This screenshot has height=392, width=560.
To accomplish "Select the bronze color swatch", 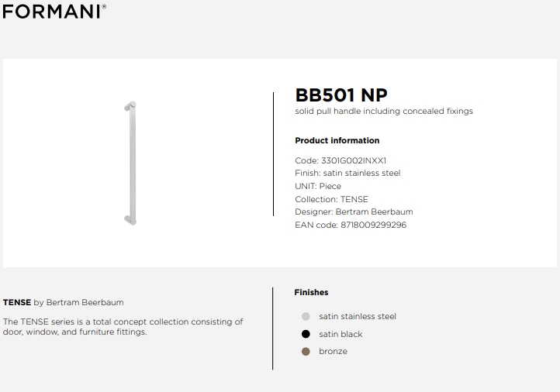I will [x=306, y=352].
